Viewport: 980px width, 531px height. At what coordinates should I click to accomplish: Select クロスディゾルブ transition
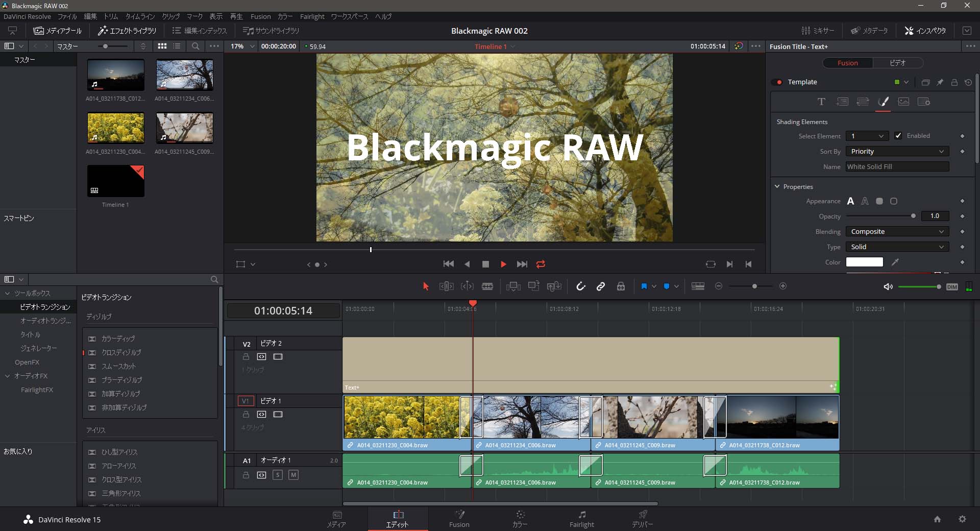pos(121,352)
